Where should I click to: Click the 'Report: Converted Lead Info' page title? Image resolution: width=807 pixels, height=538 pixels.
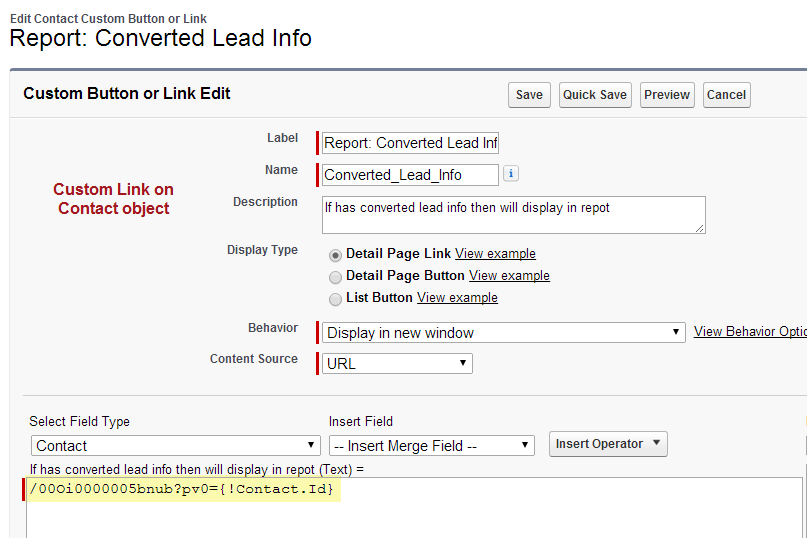(161, 38)
